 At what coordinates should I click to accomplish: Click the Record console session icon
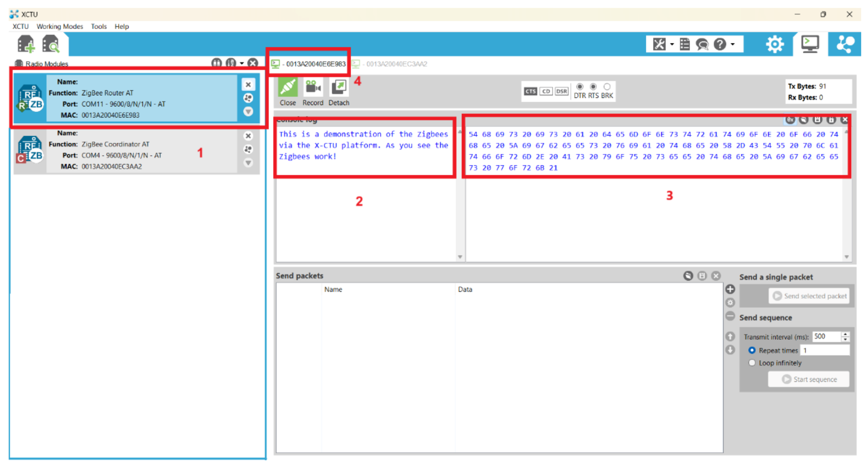[313, 87]
